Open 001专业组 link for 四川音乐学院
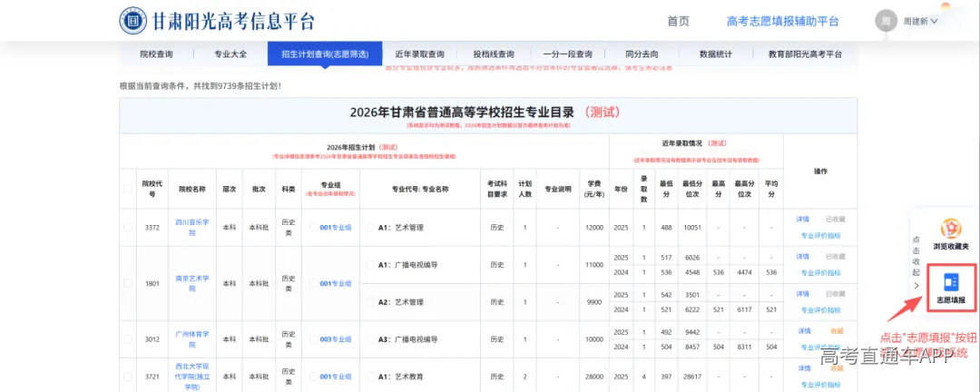980x392 pixels. click(x=336, y=228)
